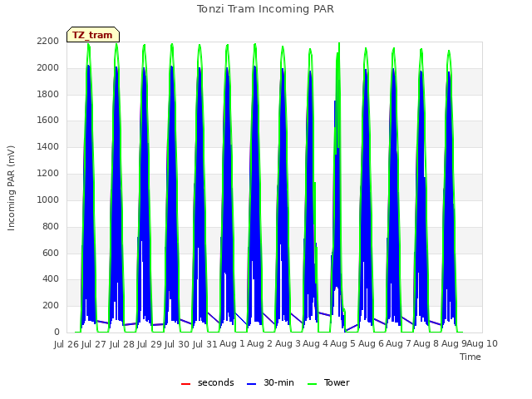Click the Jul 27 date label

(94, 344)
